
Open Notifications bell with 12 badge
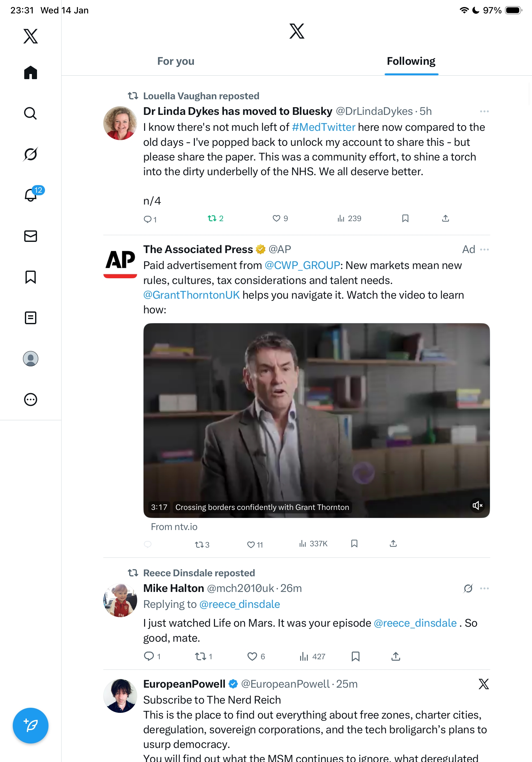pos(31,195)
